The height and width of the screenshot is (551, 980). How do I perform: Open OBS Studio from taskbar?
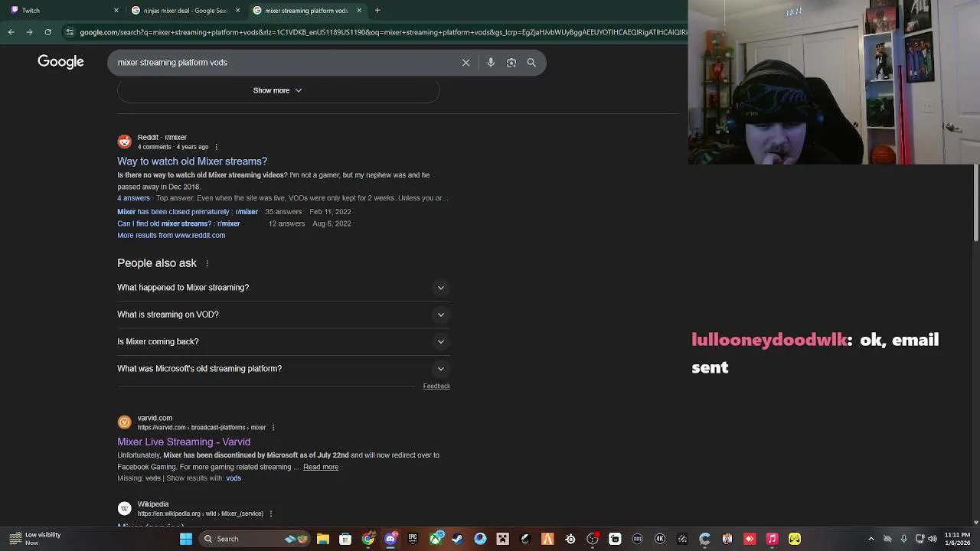pos(593,539)
